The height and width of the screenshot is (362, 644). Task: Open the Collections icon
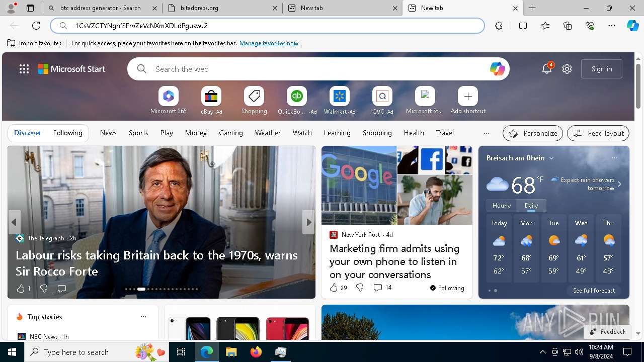click(x=568, y=26)
